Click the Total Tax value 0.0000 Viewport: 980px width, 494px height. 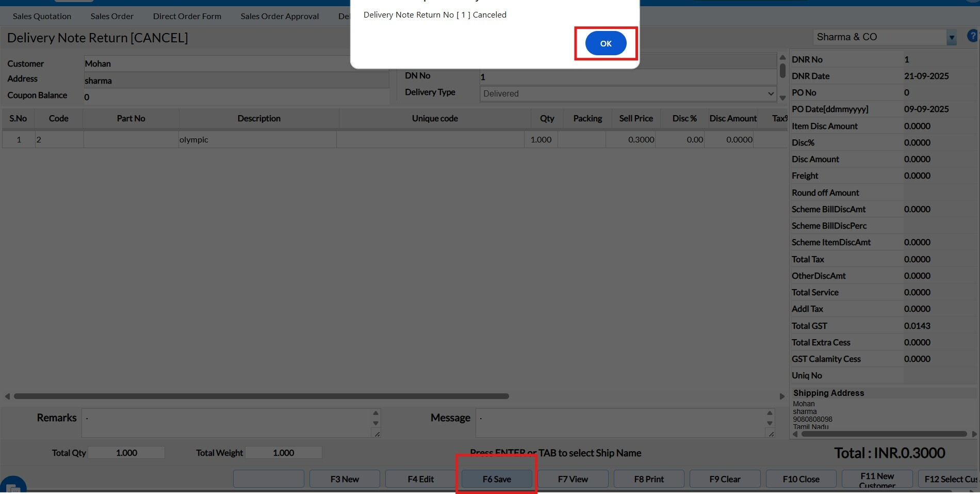[917, 259]
